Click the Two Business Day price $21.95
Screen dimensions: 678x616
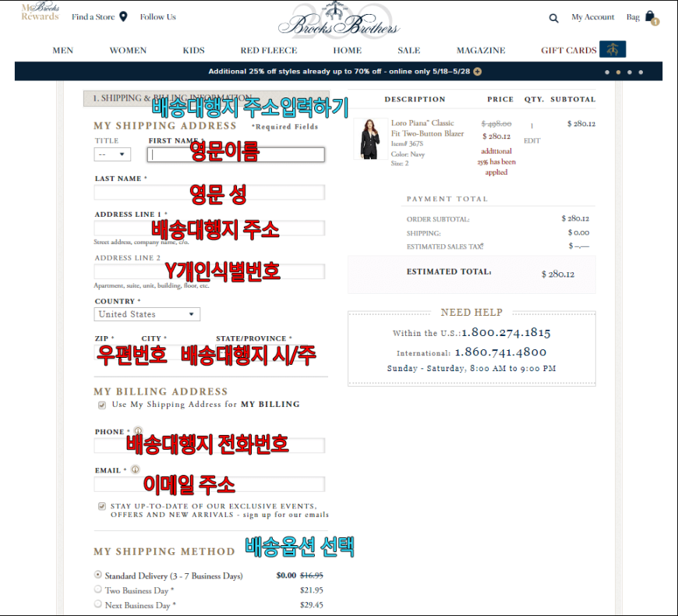(311, 590)
